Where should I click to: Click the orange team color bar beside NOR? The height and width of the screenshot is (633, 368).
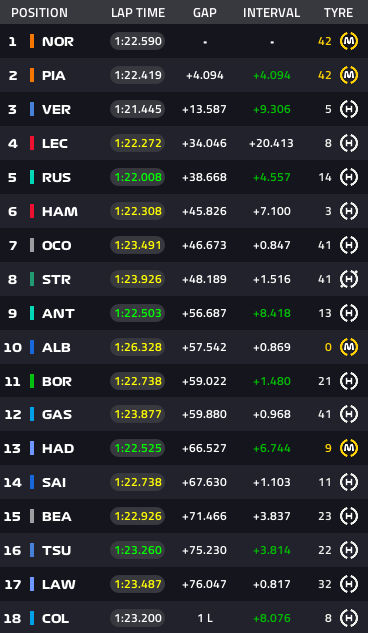(32, 42)
